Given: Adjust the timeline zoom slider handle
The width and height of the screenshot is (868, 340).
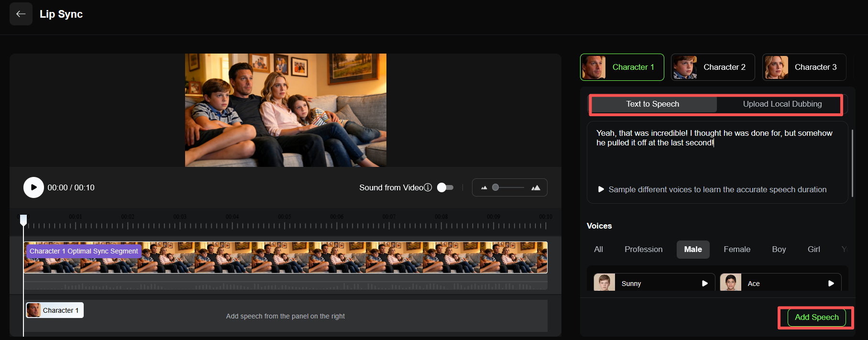Looking at the screenshot, I should 495,187.
